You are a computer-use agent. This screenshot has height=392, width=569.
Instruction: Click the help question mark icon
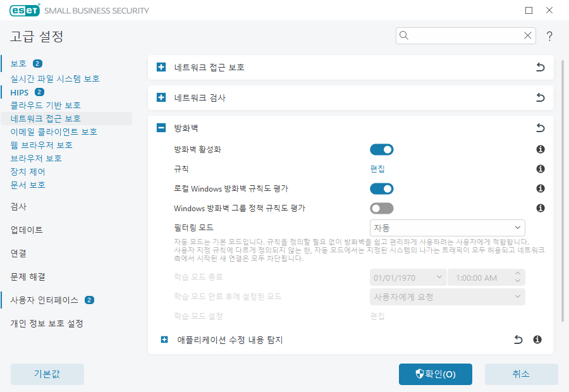(x=549, y=36)
